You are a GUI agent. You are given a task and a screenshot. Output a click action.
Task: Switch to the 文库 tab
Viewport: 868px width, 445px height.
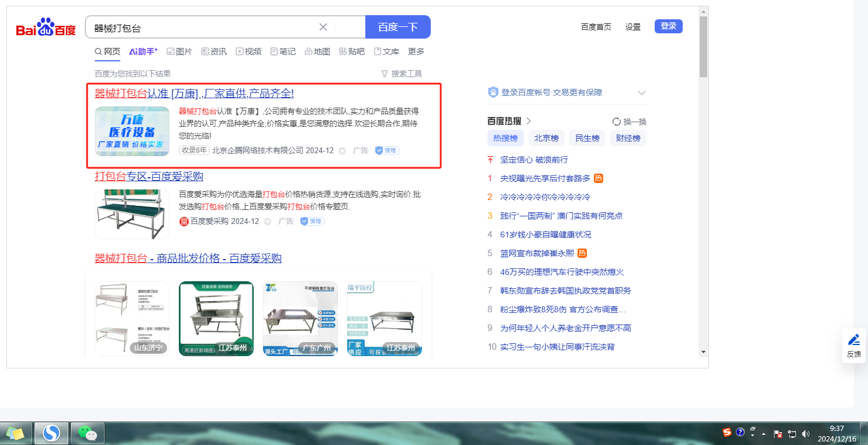tap(386, 51)
